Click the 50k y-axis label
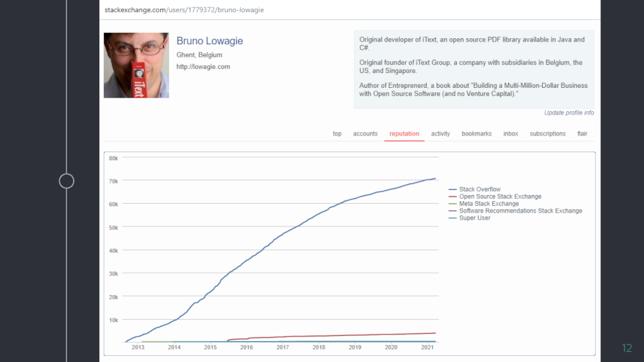644x362 pixels. click(113, 228)
